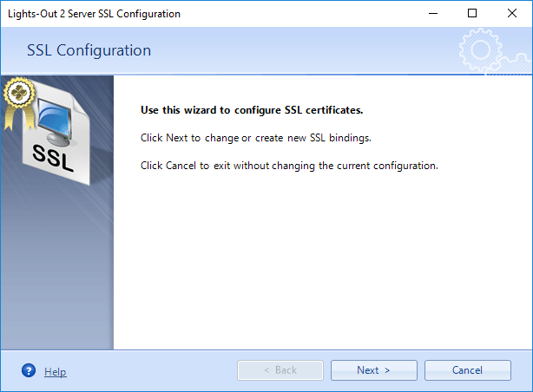533x392 pixels.
Task: Maximize the wizard window
Action: coord(472,14)
